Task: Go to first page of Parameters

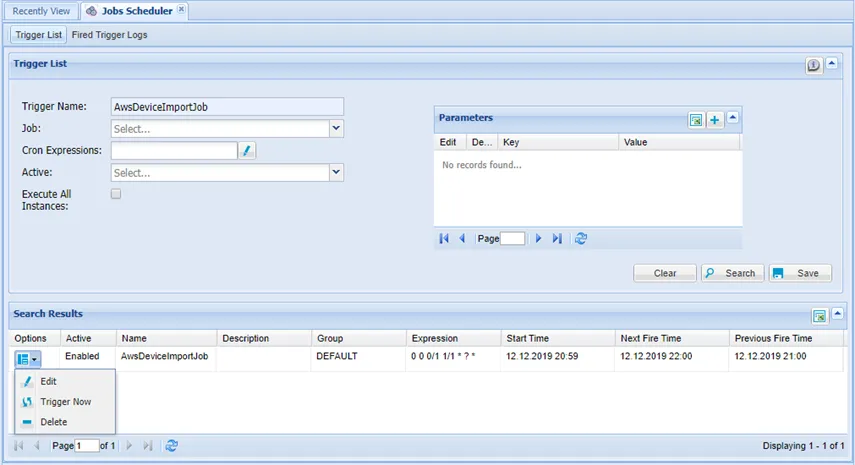Action: [444, 238]
